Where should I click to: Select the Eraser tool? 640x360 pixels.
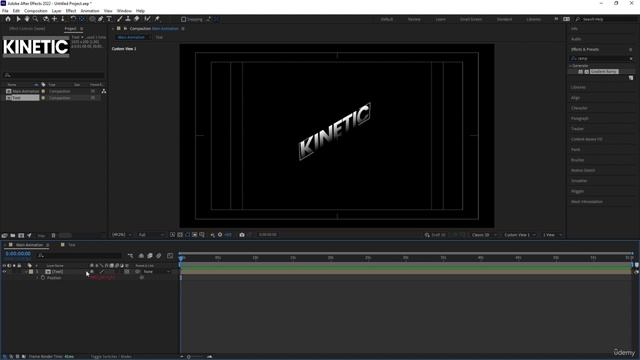point(137,19)
